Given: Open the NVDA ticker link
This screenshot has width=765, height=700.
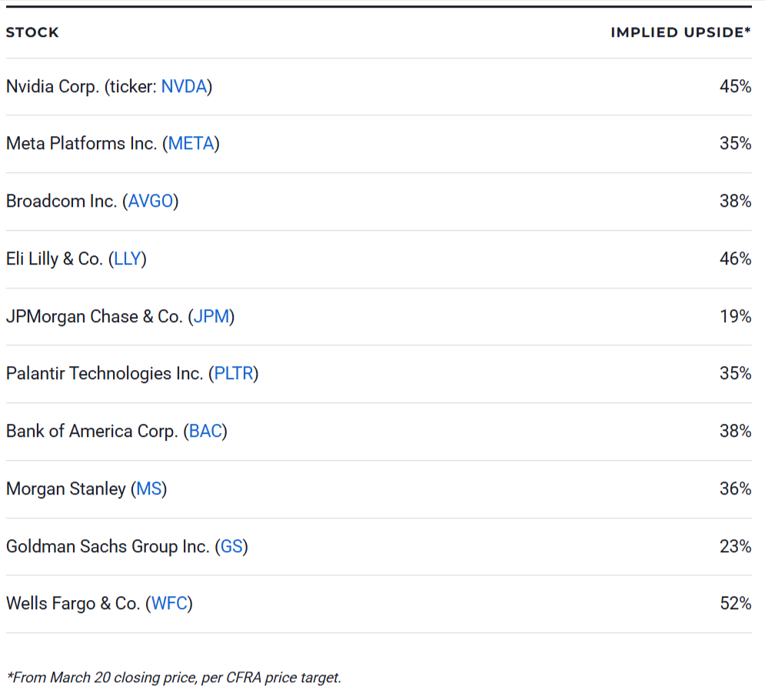Looking at the screenshot, I should click(x=185, y=87).
